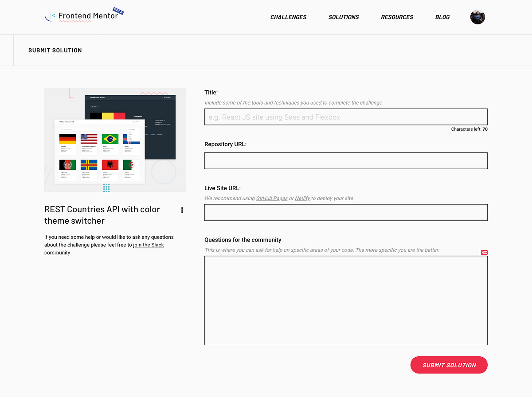Click the blue dotted grid decoration
Viewport: 532px width, 397px height.
pos(106,188)
